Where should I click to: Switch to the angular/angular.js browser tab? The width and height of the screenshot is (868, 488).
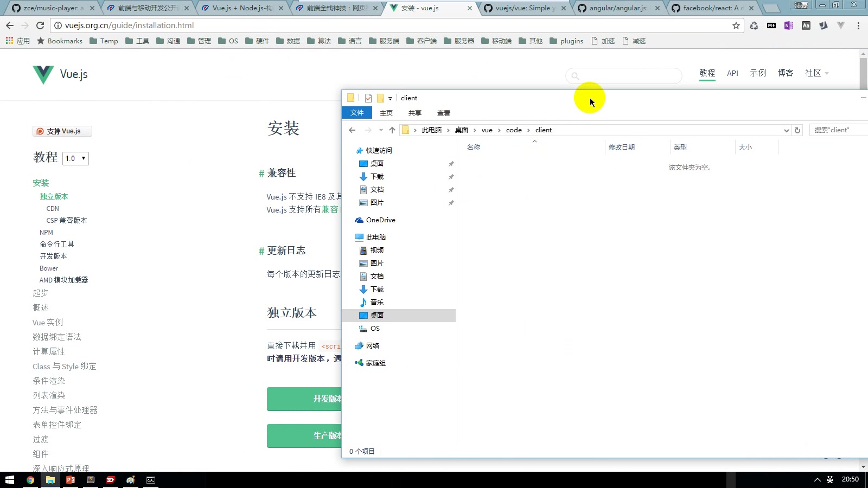click(x=618, y=8)
